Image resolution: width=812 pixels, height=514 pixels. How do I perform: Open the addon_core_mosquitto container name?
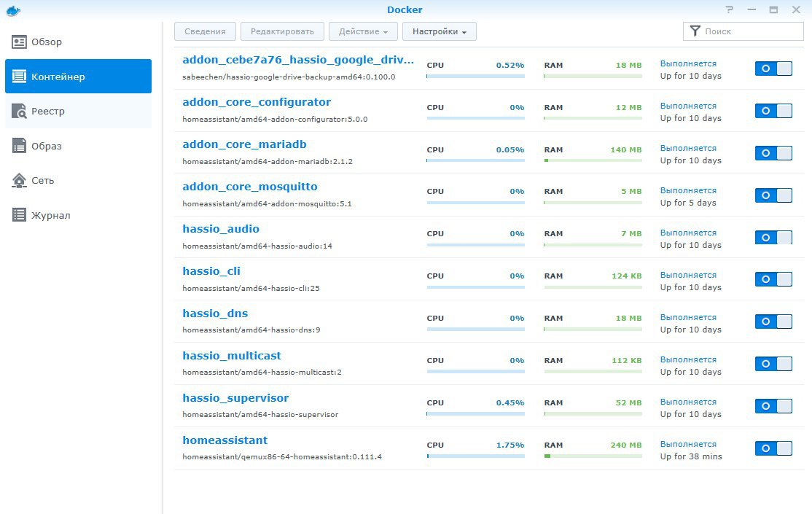tap(249, 187)
